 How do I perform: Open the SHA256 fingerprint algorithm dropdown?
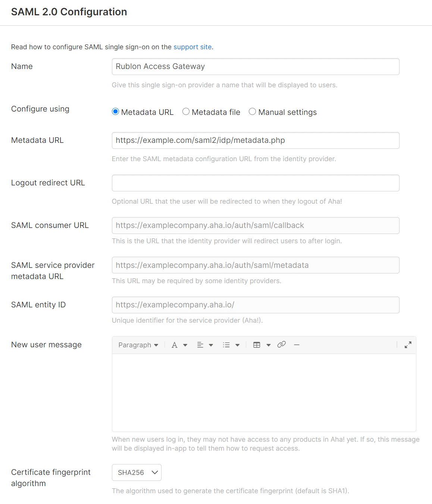[137, 473]
